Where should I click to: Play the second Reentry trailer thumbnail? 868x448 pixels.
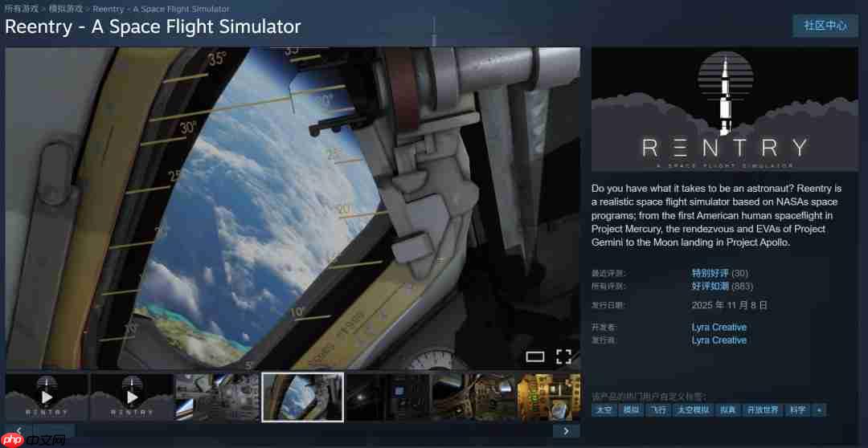tap(133, 397)
